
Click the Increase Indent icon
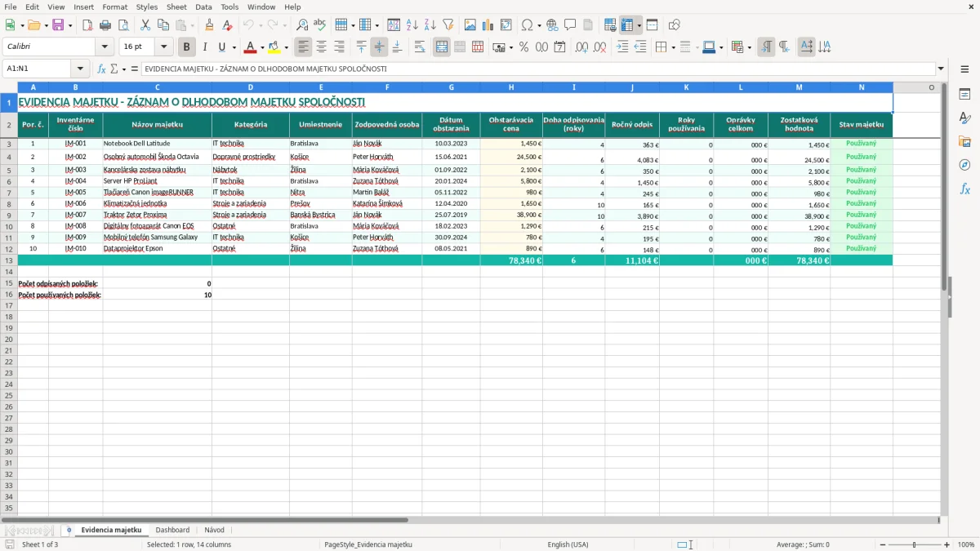click(622, 47)
